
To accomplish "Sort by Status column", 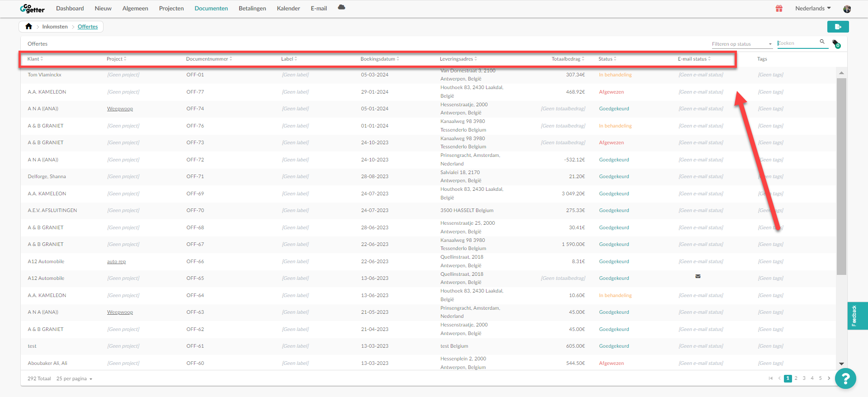I will coord(607,59).
